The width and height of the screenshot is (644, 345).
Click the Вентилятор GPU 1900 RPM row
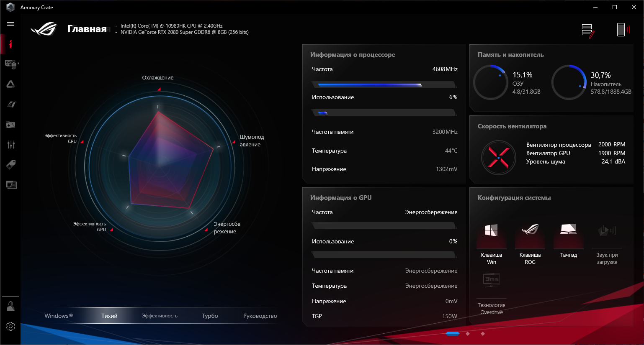point(576,153)
